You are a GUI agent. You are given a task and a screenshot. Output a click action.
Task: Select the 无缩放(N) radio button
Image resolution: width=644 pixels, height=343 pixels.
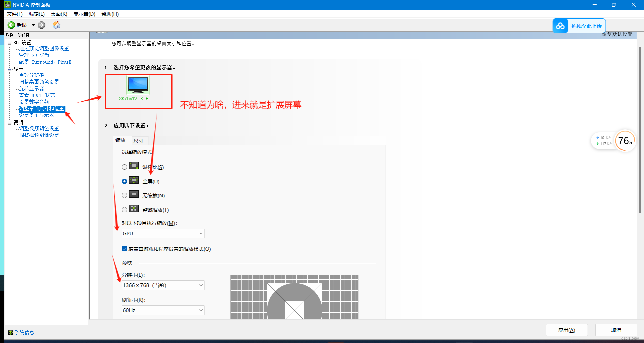(124, 195)
